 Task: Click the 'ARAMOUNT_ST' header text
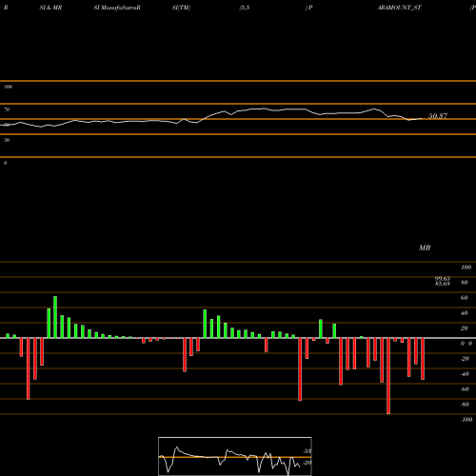pyautogui.click(x=399, y=8)
